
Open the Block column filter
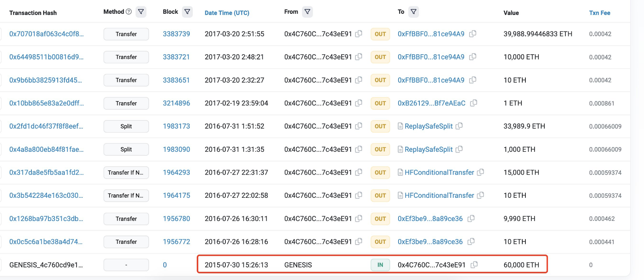187,12
